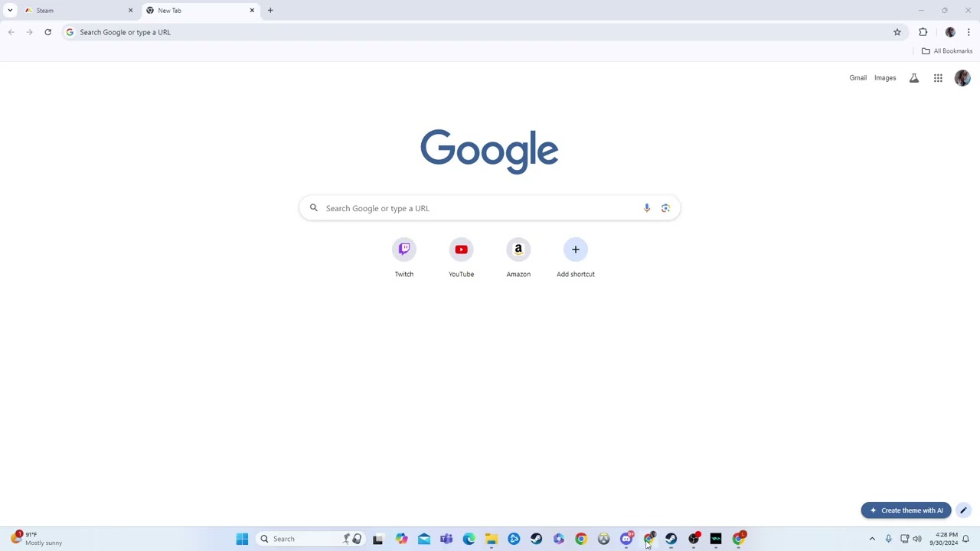Open the Chrome profile avatar in toolbar
Image resolution: width=980 pixels, height=551 pixels.
point(950,32)
